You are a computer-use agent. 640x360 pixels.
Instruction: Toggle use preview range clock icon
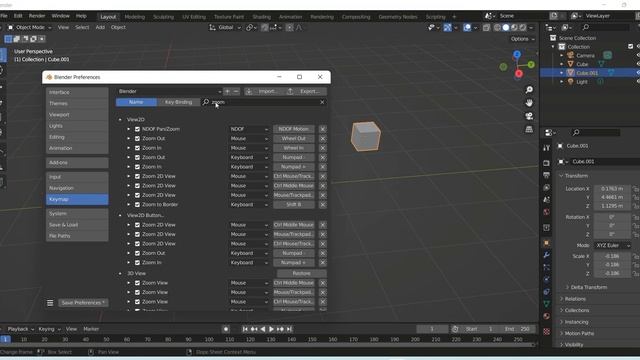(x=455, y=329)
